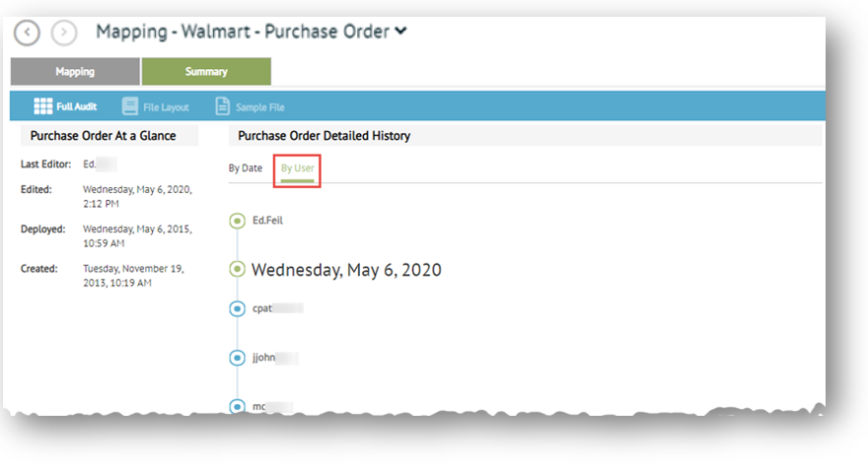Open the cpat user history entry
The width and height of the screenshot is (868, 470).
[262, 308]
